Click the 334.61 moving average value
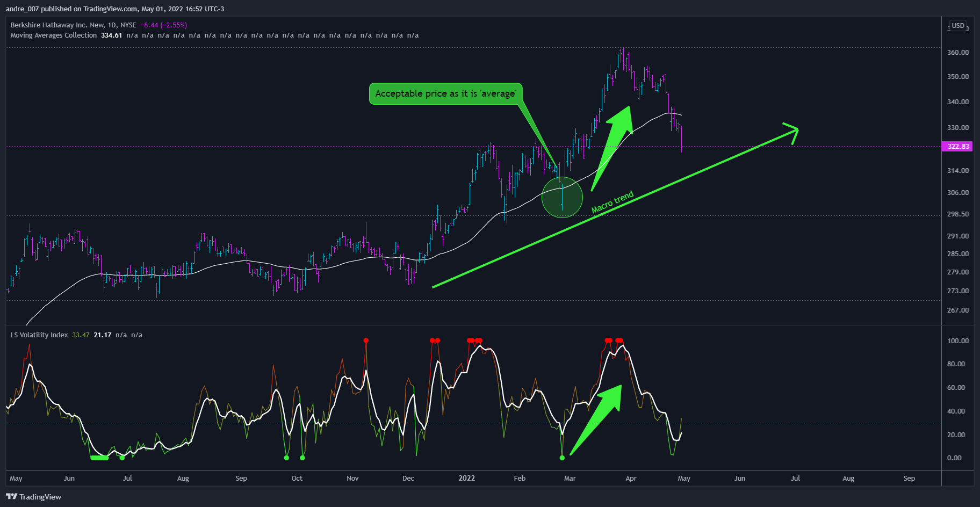980x507 pixels. point(112,35)
